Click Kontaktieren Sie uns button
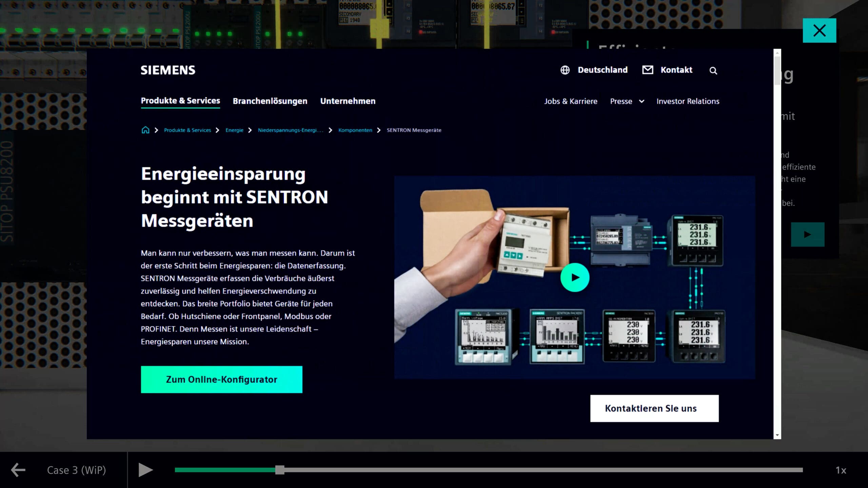868x488 pixels. click(651, 408)
